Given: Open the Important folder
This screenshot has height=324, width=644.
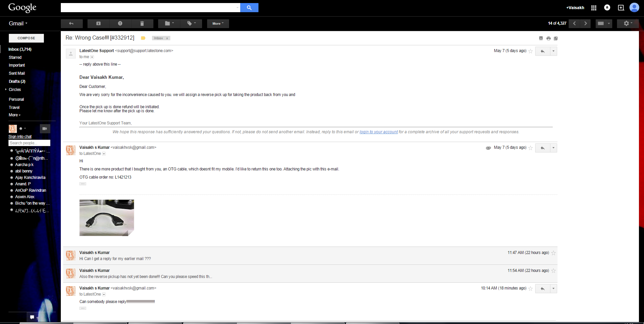Looking at the screenshot, I should 17,65.
